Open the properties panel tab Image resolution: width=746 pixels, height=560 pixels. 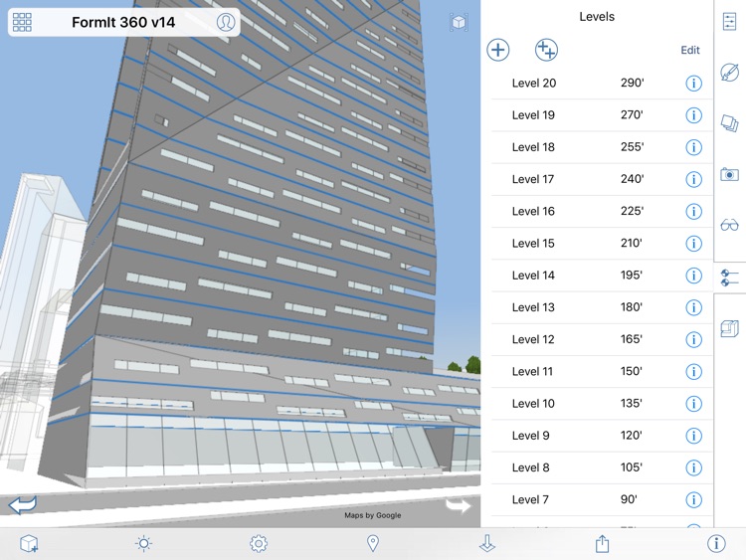(x=729, y=22)
